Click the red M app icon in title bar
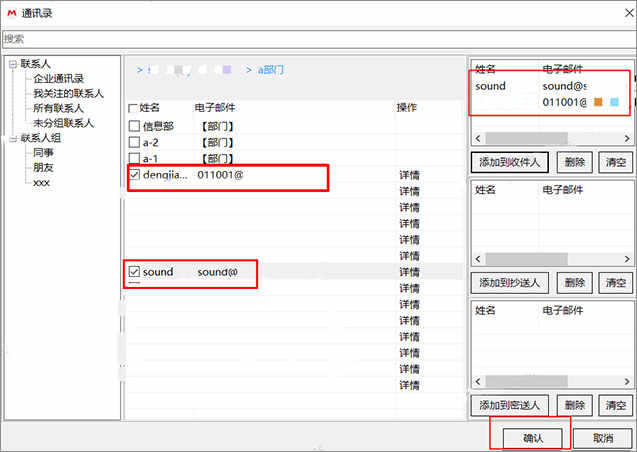 (11, 13)
